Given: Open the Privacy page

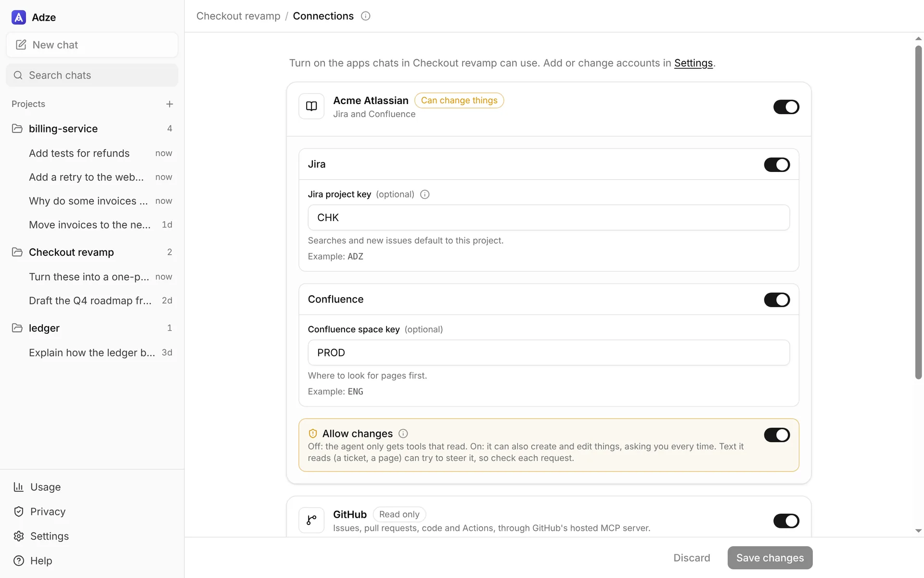Looking at the screenshot, I should pyautogui.click(x=92, y=512).
